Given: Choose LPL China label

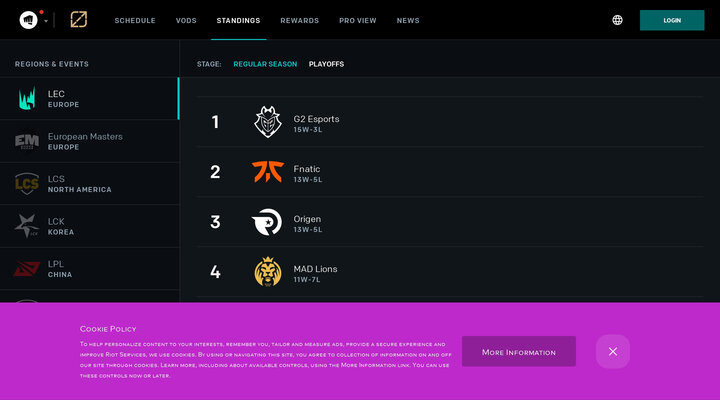Looking at the screenshot, I should pos(60,269).
